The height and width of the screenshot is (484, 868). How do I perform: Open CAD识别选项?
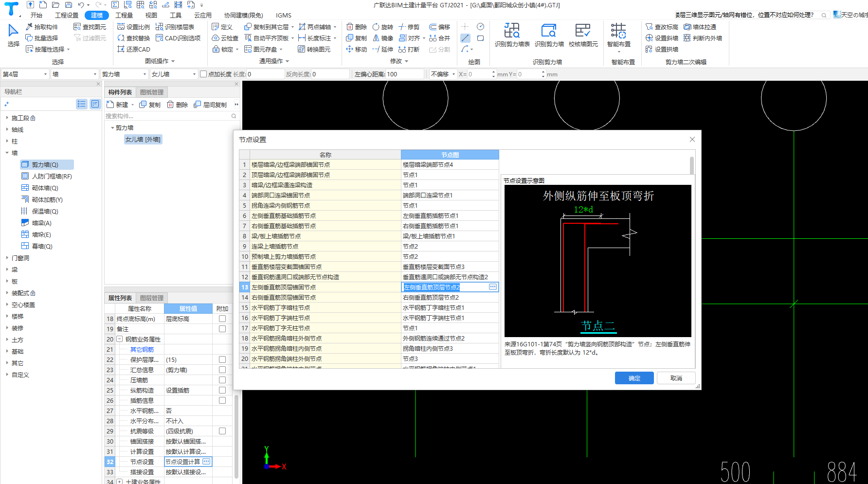tap(178, 38)
